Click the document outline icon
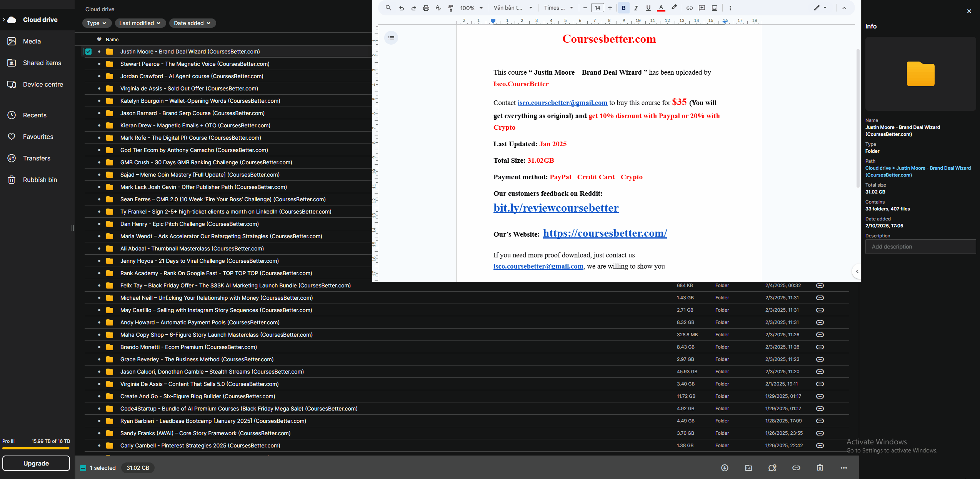The width and height of the screenshot is (980, 479). 391,38
